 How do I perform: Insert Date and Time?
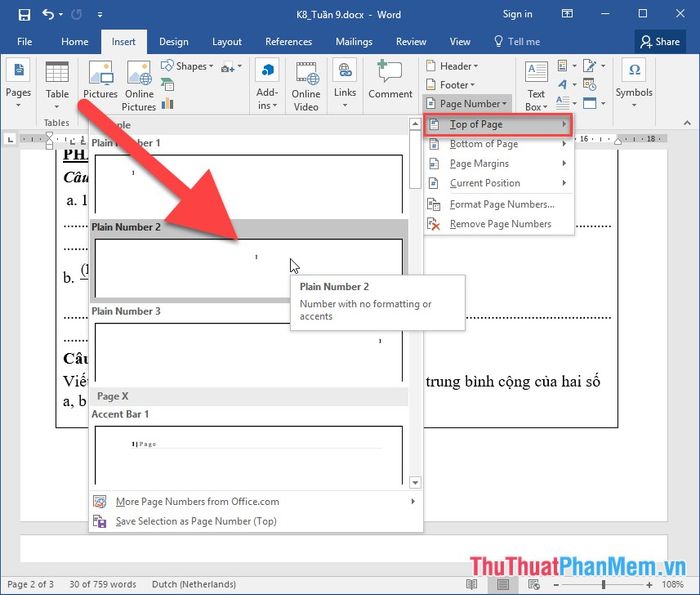[590, 84]
